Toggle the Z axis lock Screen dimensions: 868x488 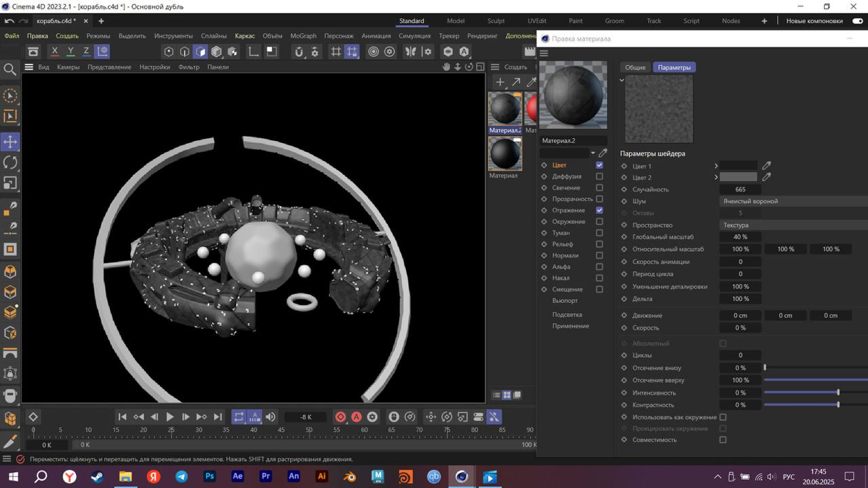86,51
